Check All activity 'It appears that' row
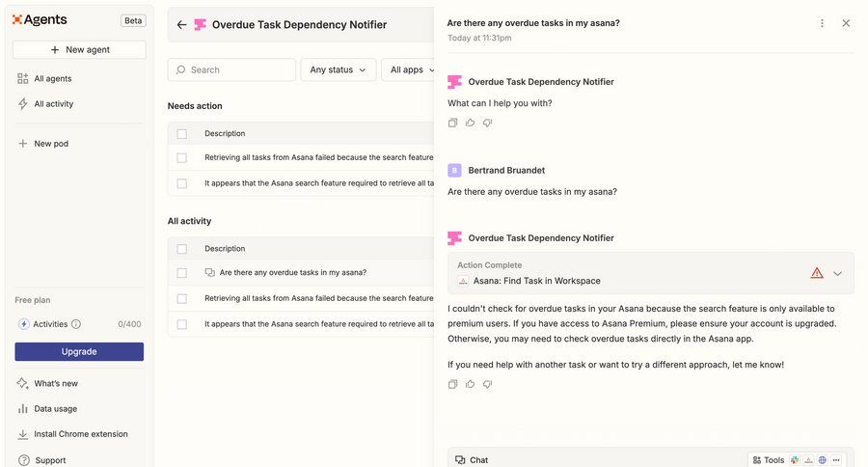This screenshot has width=868, height=467. (181, 324)
